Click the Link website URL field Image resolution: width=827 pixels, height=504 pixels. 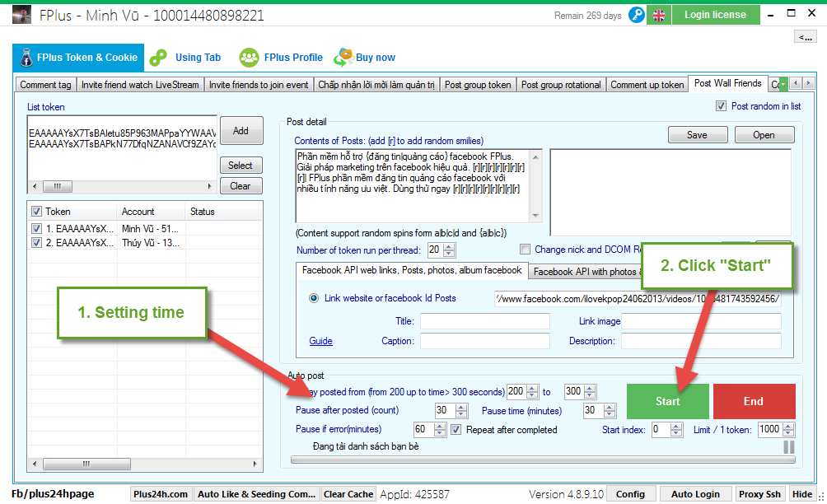pos(637,299)
